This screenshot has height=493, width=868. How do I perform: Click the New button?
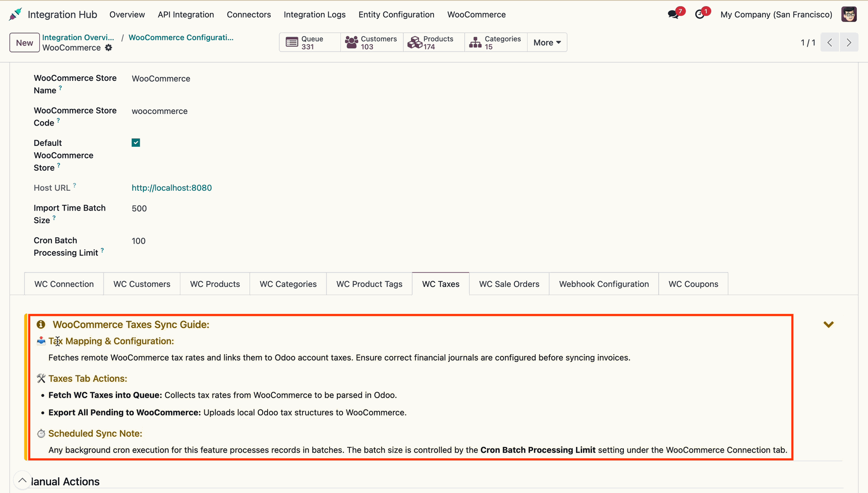(x=24, y=42)
